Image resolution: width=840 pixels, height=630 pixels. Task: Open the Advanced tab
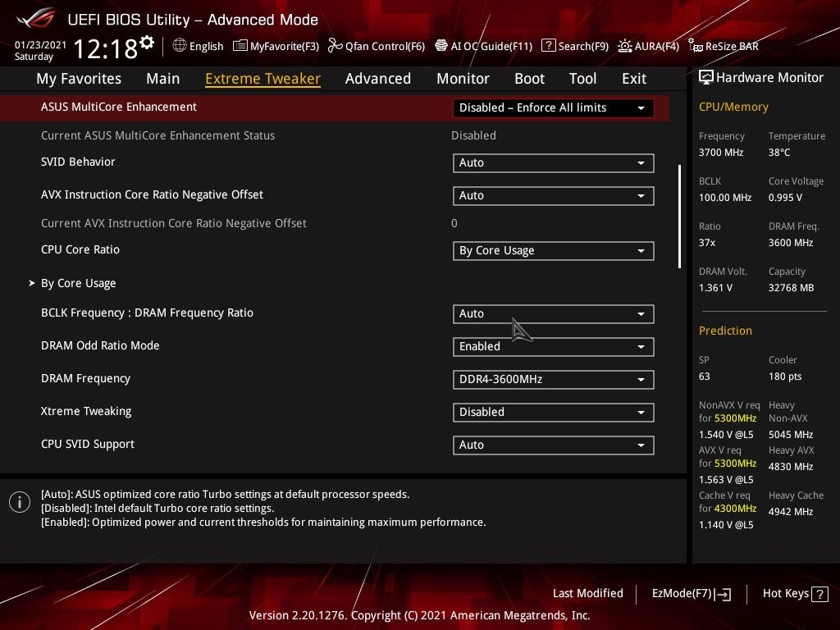378,79
